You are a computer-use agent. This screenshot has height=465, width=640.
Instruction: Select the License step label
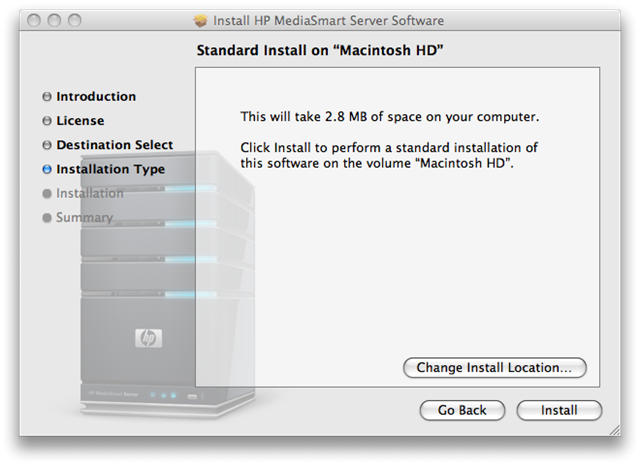80,121
